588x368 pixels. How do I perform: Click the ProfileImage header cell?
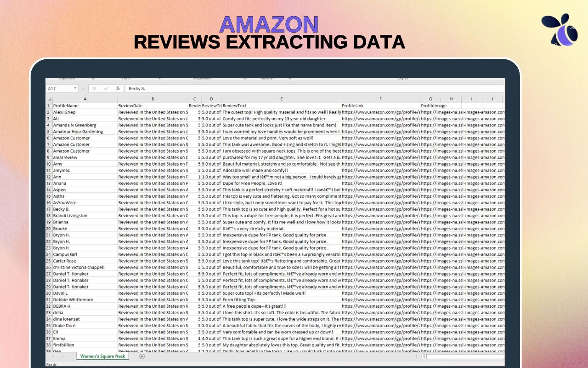click(x=434, y=105)
